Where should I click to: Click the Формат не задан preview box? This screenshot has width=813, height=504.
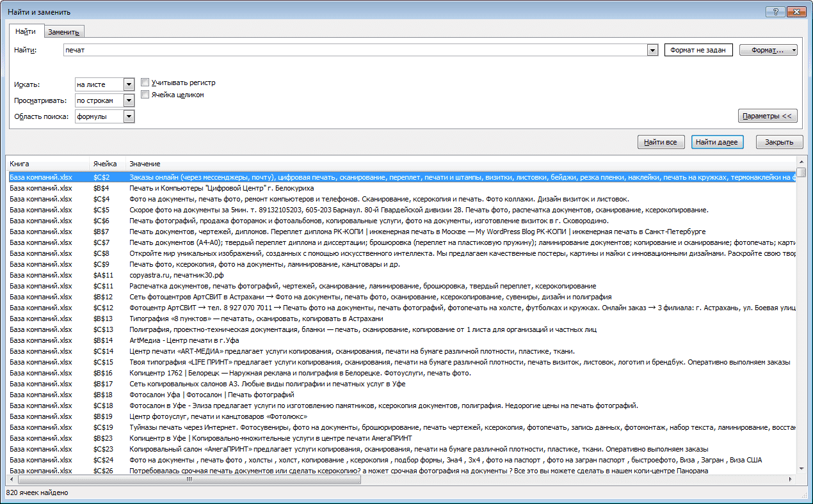[698, 50]
